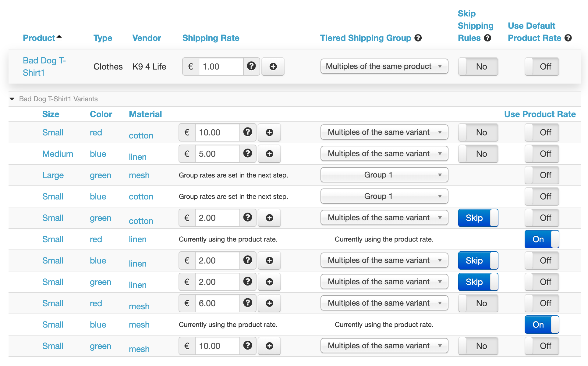Sort by Vendor column header

pyautogui.click(x=147, y=38)
